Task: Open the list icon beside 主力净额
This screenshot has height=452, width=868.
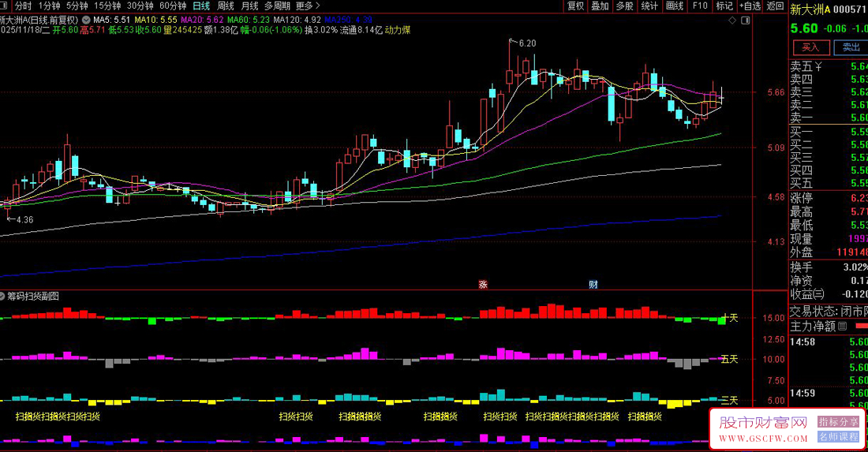Action: pyautogui.click(x=842, y=327)
